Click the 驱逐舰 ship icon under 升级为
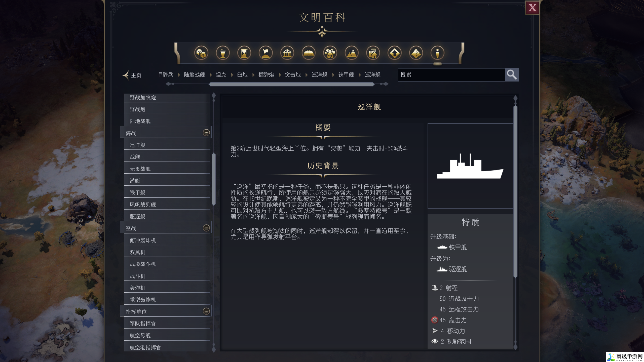The image size is (644, 362). 442,269
